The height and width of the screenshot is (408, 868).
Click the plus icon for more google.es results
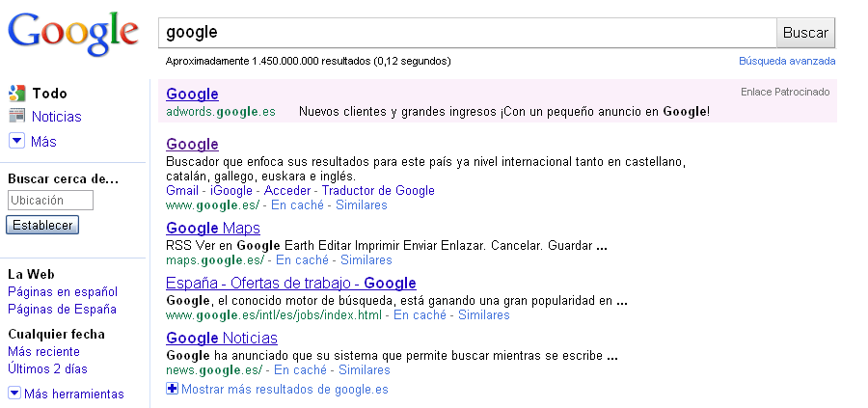click(173, 389)
